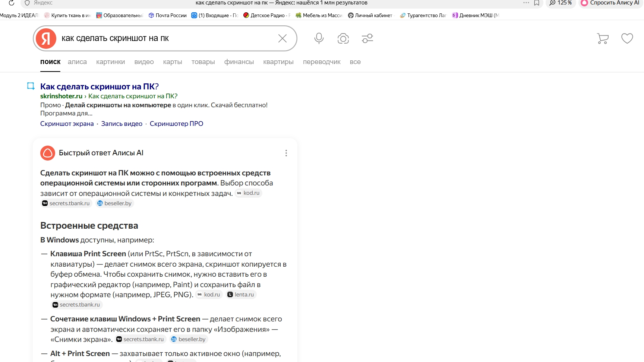
Task: Open the 'secrets.tbank.ru' chip beside first 'beseller.by'
Action: click(x=66, y=203)
